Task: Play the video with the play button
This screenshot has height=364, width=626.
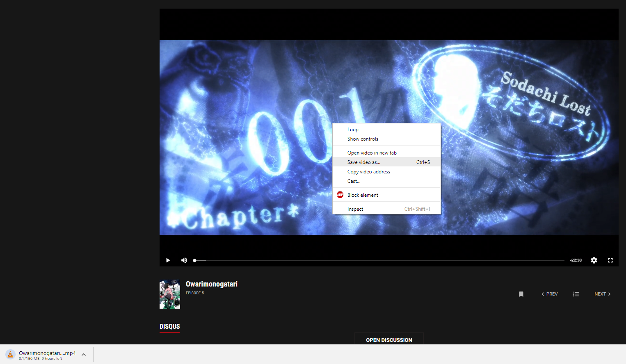Action: (x=168, y=260)
